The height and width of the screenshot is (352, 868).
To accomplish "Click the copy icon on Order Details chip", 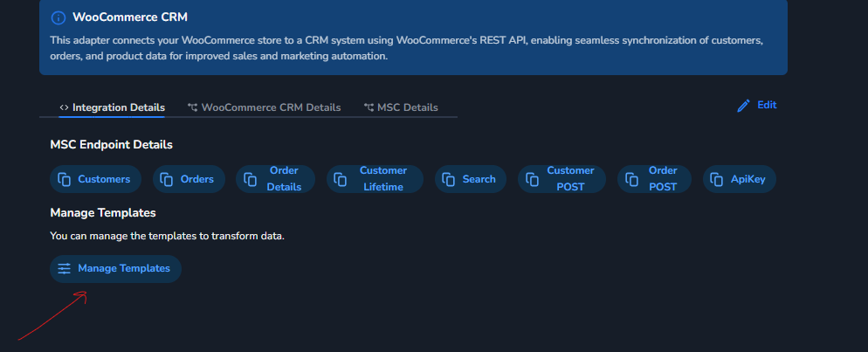I will [x=251, y=179].
